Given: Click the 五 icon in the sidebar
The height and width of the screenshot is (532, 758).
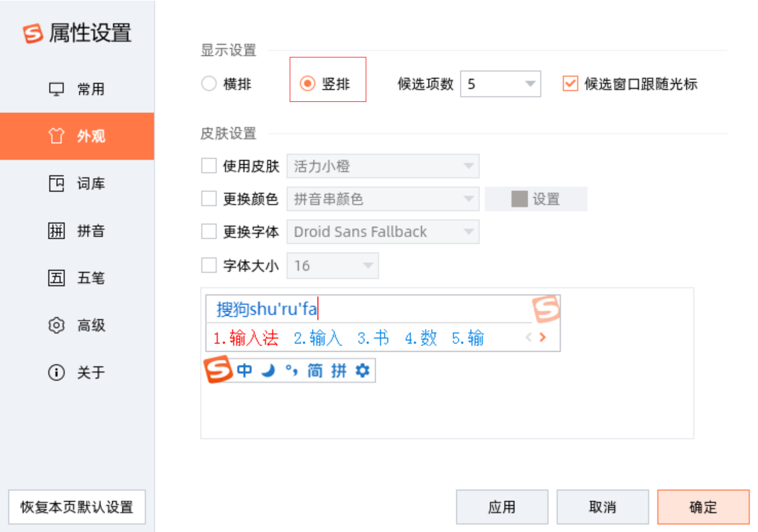Looking at the screenshot, I should click(x=57, y=278).
